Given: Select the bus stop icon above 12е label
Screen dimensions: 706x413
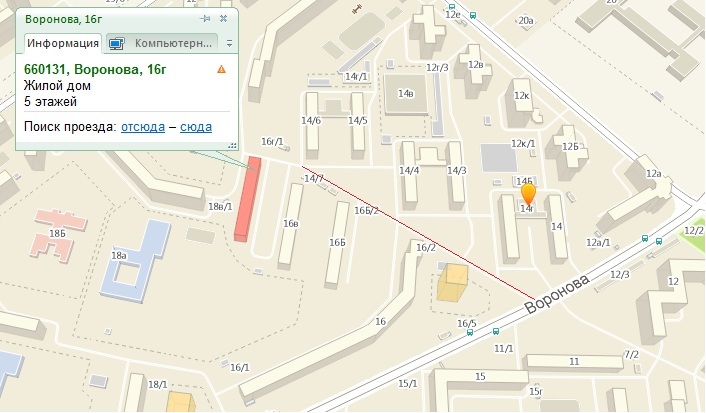Looking at the screenshot, I should (x=452, y=6).
